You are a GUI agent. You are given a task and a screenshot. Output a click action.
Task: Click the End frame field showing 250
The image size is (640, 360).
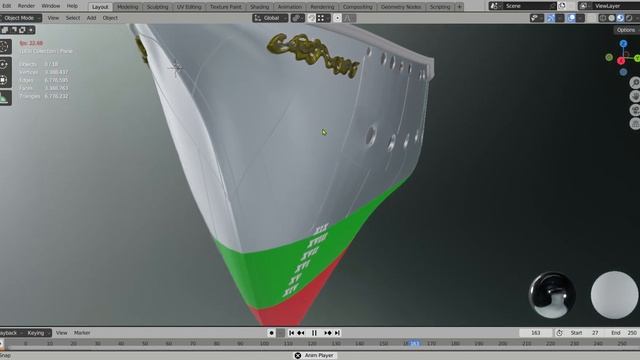click(x=623, y=333)
